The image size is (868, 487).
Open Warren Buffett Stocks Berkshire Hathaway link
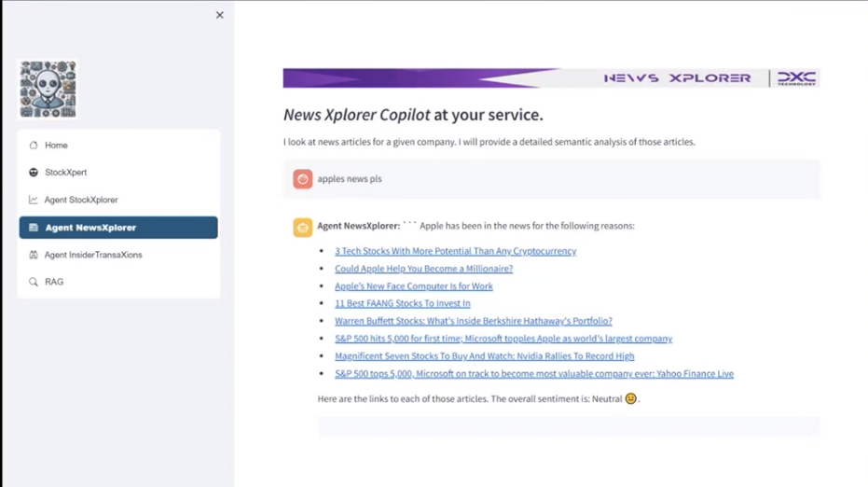474,321
